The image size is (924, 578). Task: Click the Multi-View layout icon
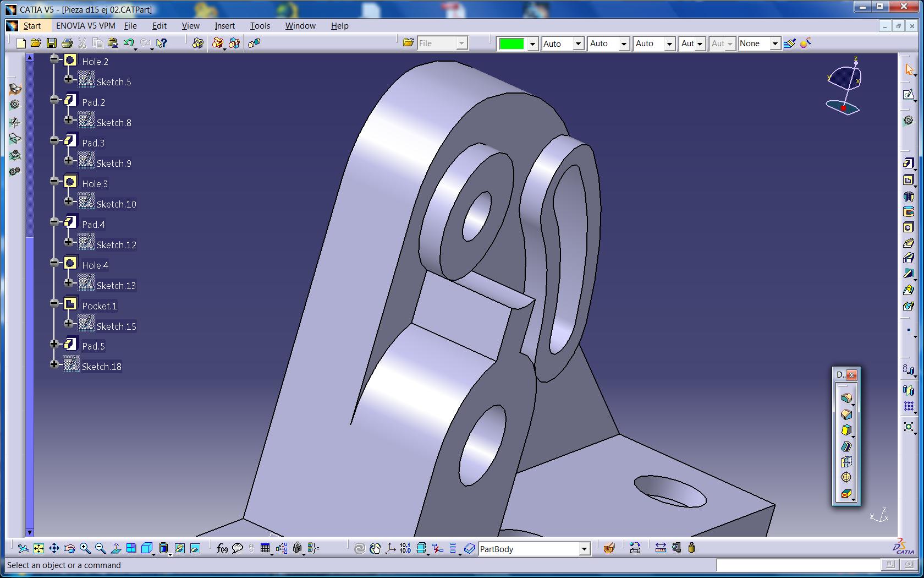pyautogui.click(x=131, y=548)
